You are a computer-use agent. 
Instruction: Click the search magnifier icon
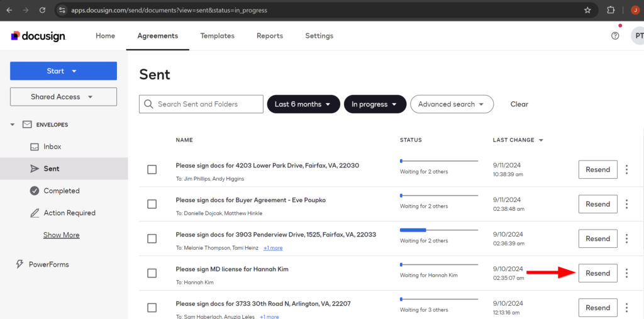148,104
